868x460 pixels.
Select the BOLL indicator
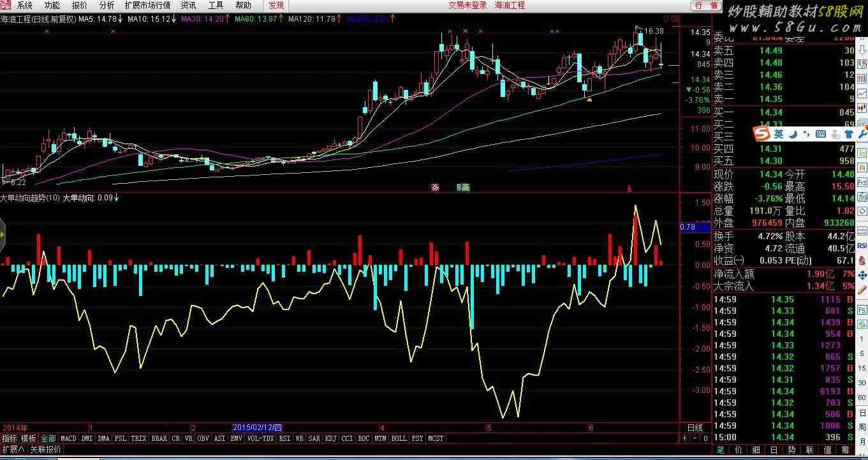399,438
